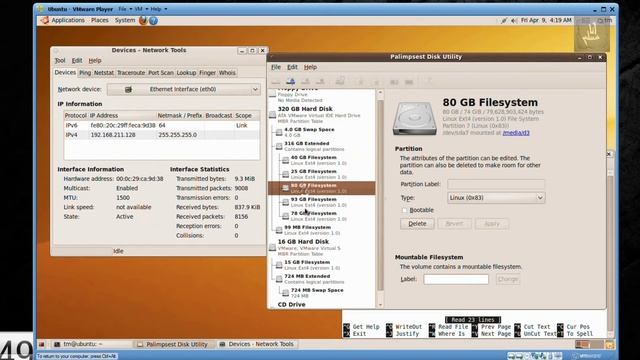The height and width of the screenshot is (360, 640).
Task: Switch to Palimpsest Disk Utility taskbar button
Action: pos(173,344)
